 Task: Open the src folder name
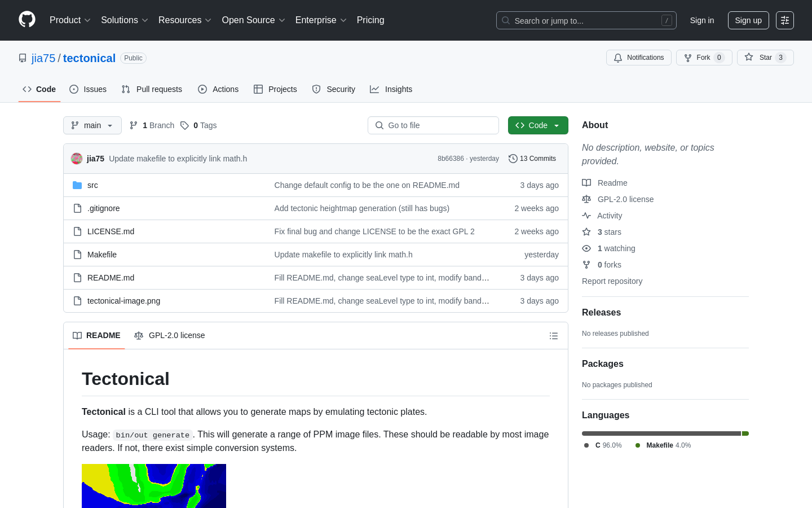coord(92,185)
